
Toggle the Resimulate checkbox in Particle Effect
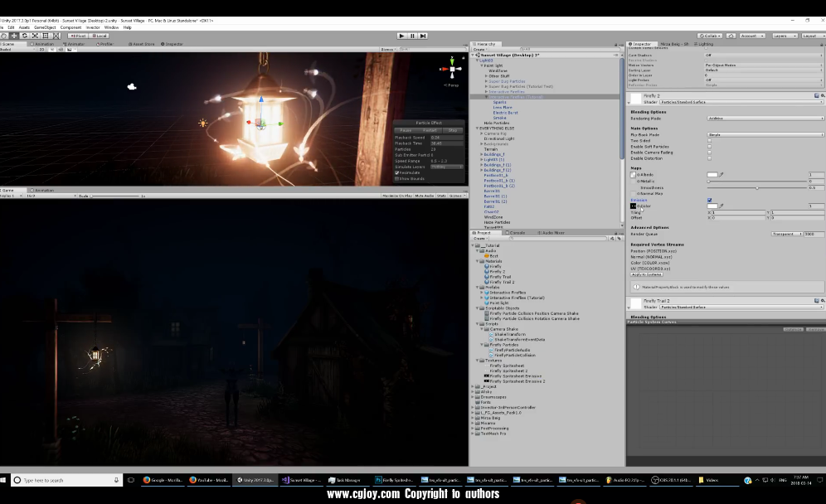point(397,172)
